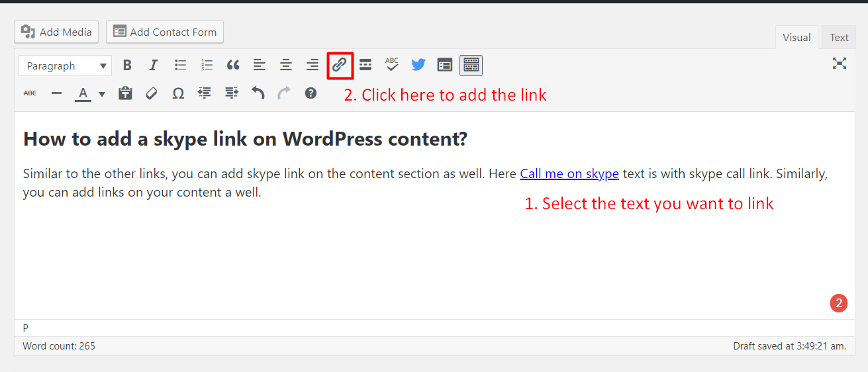The image size is (868, 372).
Task: Apply strikethrough formatting
Action: 30,93
